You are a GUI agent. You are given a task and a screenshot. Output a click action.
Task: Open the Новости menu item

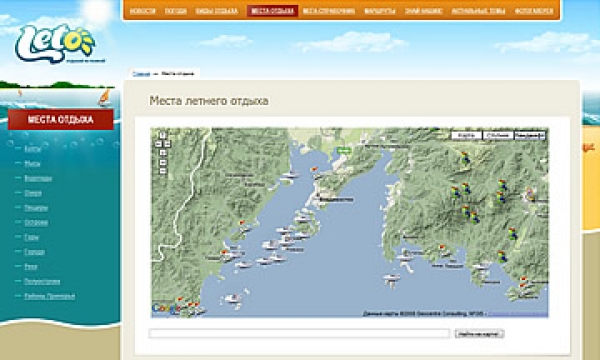(x=142, y=11)
